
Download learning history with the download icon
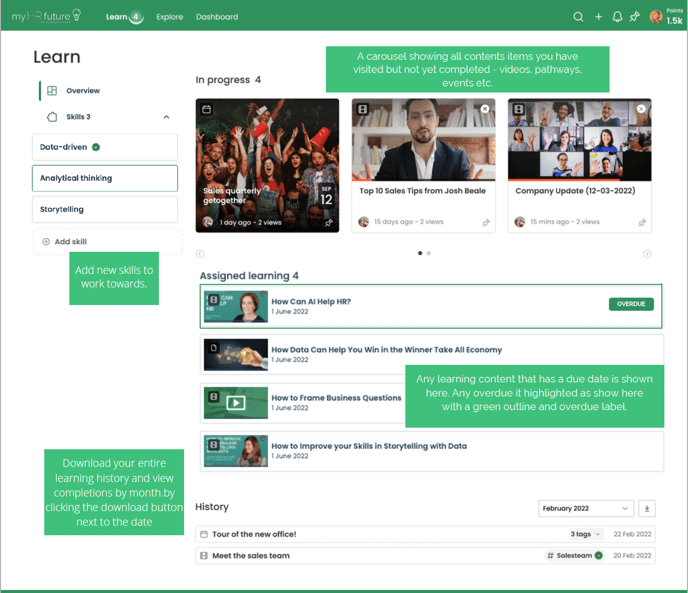pos(647,508)
